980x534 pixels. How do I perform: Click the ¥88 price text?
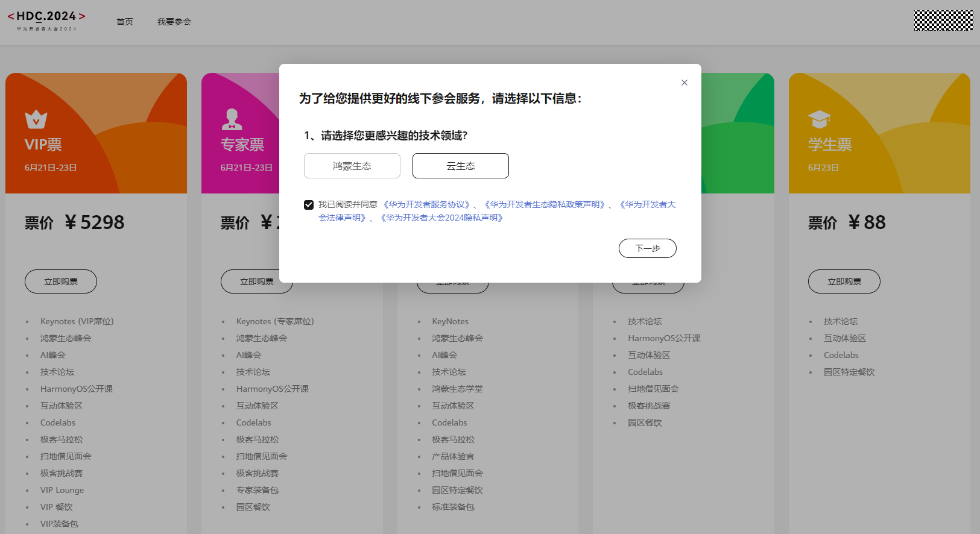[867, 222]
